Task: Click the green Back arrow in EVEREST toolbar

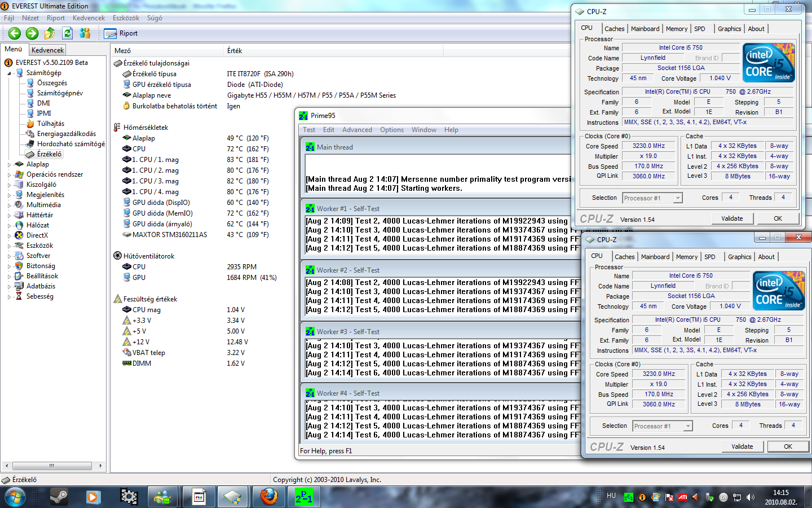Action: point(15,33)
